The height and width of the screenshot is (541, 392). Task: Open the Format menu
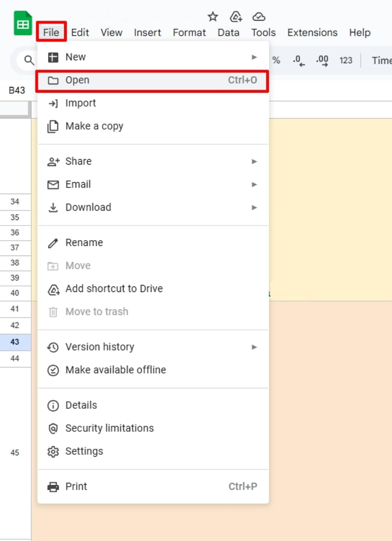(x=189, y=32)
